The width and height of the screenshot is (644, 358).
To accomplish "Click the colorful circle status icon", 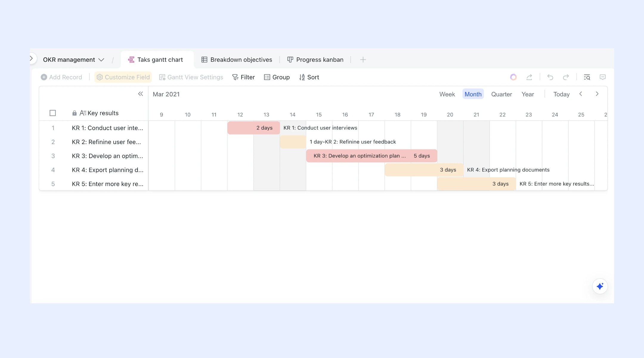I will 513,77.
